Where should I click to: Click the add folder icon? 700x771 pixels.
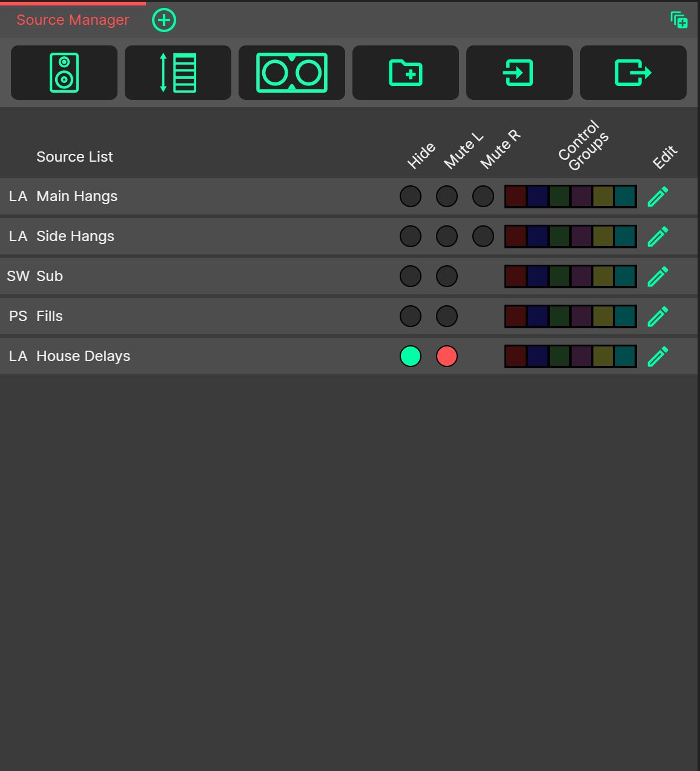(x=405, y=72)
